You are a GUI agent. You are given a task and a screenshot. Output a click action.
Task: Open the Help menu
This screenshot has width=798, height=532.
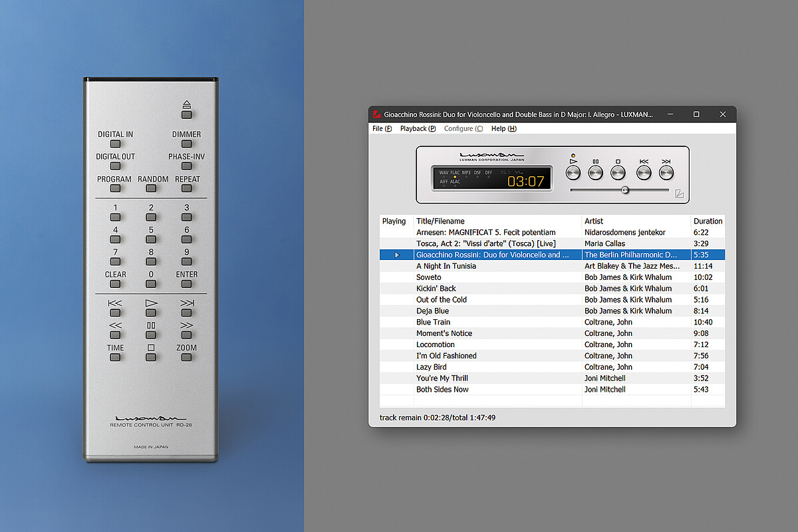(503, 128)
